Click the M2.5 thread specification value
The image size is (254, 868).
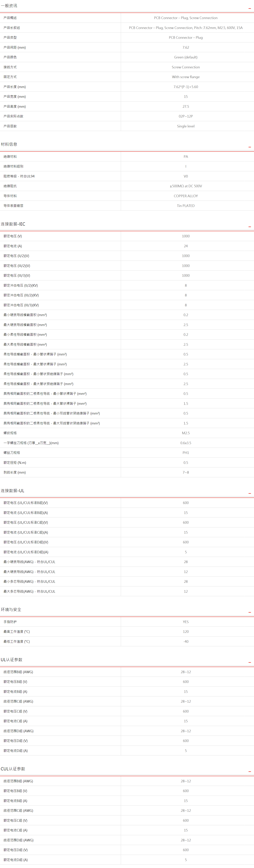point(185,433)
